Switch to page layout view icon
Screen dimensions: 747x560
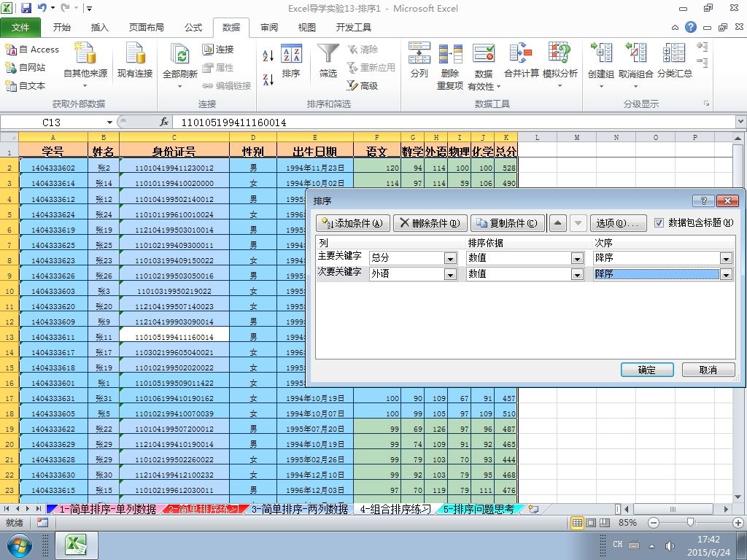591,523
